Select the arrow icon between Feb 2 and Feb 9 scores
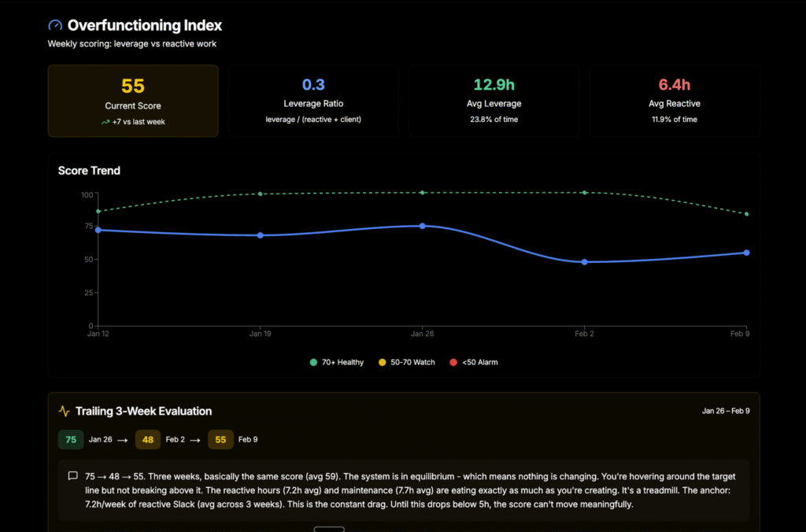 click(x=197, y=440)
